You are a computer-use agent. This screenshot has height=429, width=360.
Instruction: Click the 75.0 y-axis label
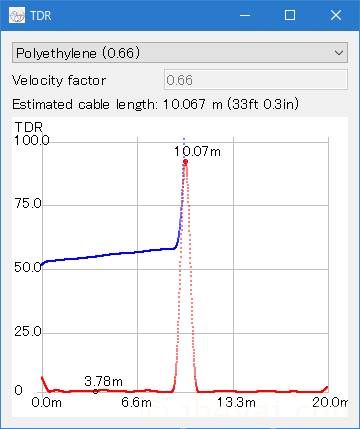[x=28, y=203]
